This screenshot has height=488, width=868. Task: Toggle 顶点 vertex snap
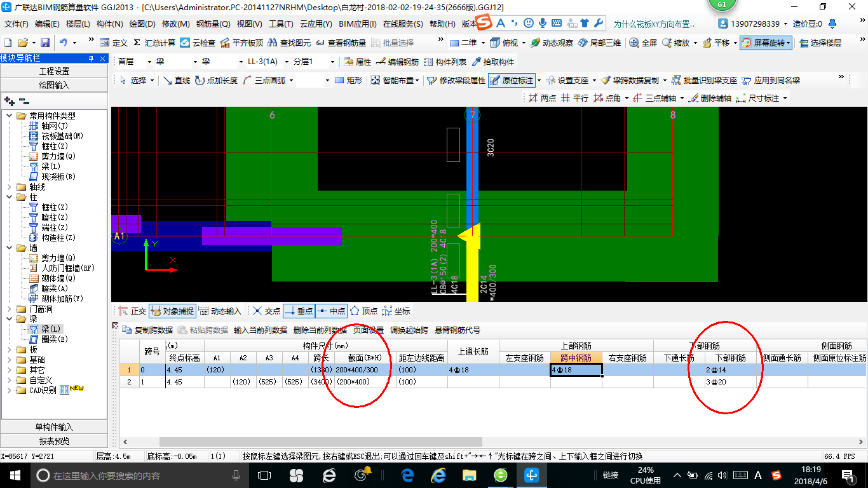tap(363, 311)
